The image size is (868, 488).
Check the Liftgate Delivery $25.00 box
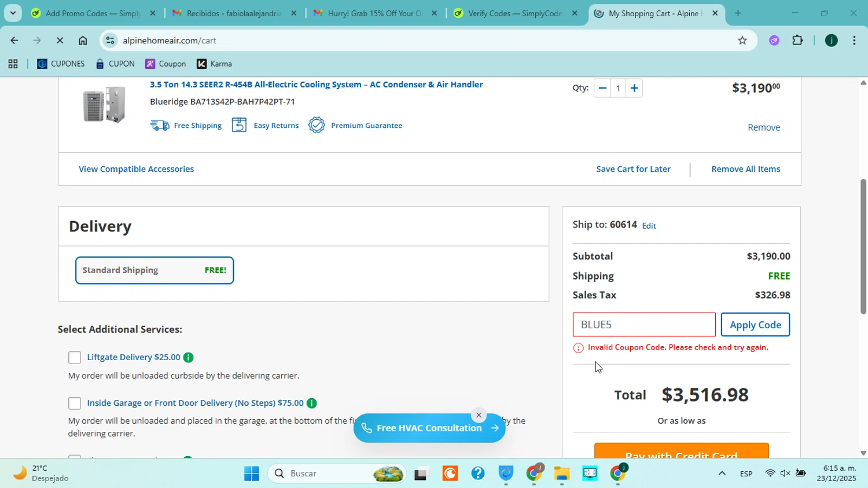click(75, 358)
